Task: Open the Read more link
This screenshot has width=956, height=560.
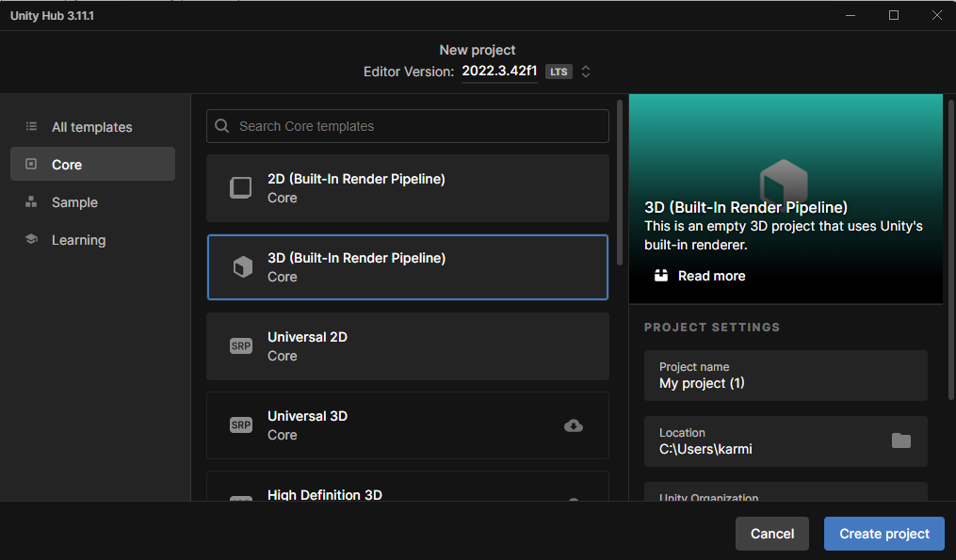Action: [711, 276]
